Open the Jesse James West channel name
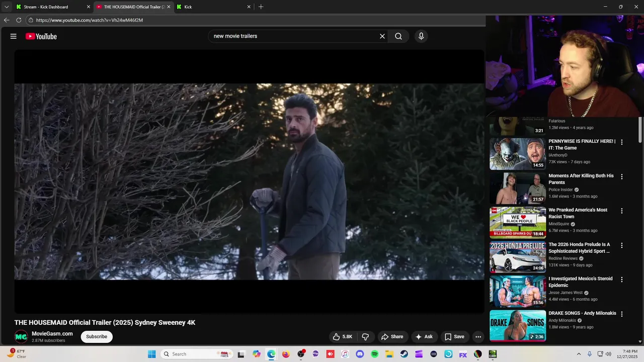This screenshot has height=362, width=644. [566, 293]
